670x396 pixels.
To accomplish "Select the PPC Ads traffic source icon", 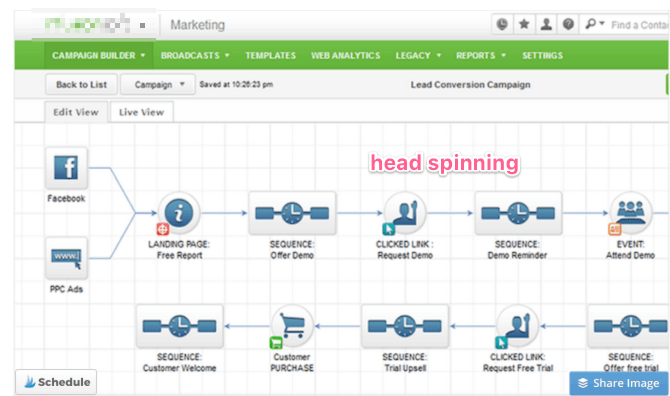I will coord(66,258).
